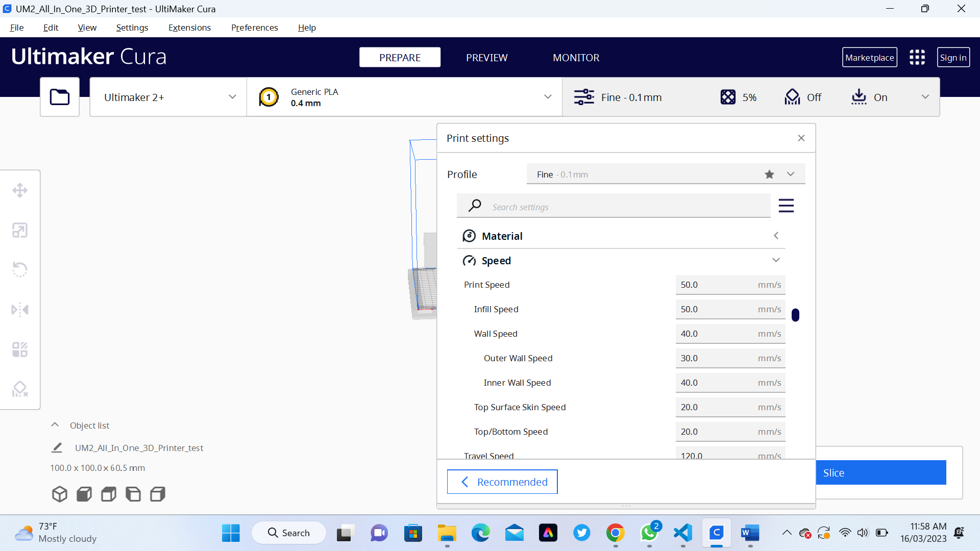Select the Mirror tool in left toolbar
The height and width of the screenshot is (551, 980).
[20, 310]
